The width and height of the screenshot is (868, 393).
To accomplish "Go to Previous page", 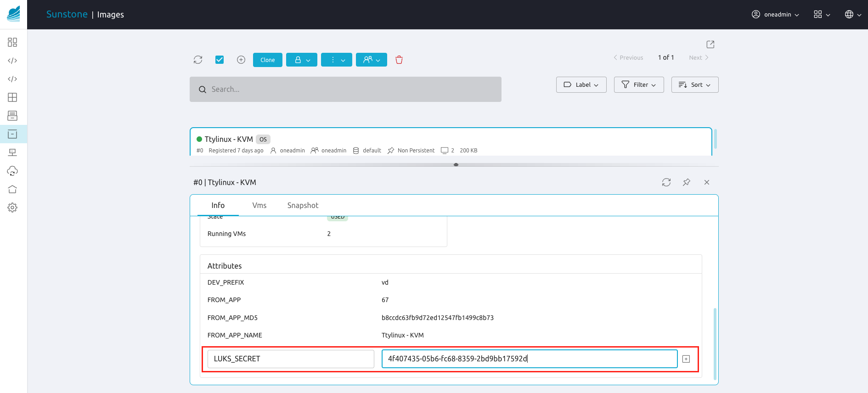I will click(x=628, y=57).
